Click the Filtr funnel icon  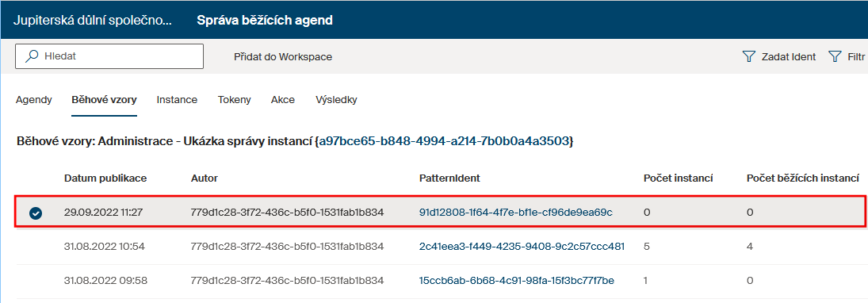coord(835,56)
